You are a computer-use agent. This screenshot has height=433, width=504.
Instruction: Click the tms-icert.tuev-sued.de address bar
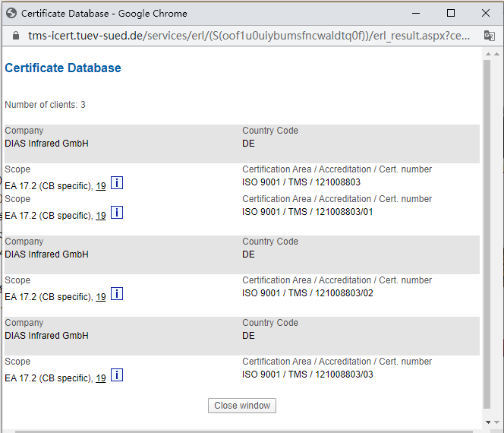click(x=243, y=36)
